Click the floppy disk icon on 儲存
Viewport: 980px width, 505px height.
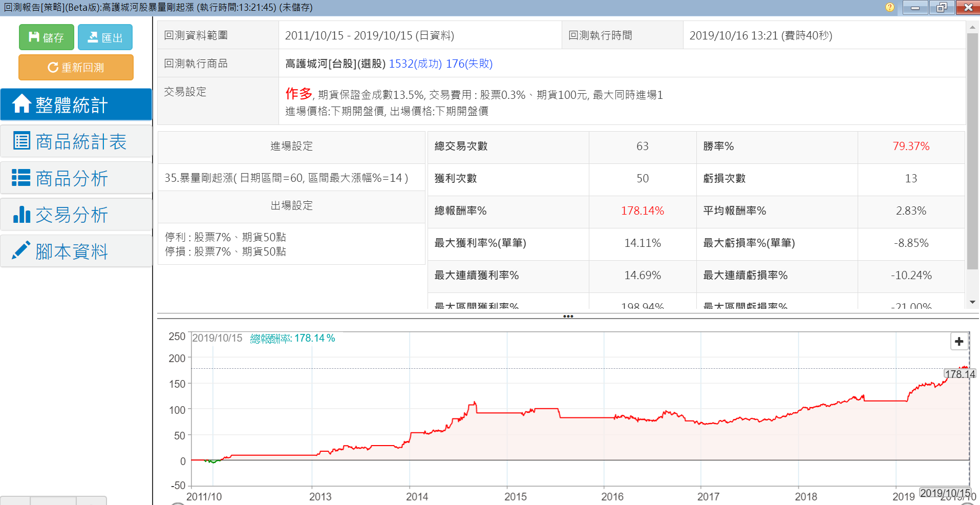[x=34, y=37]
